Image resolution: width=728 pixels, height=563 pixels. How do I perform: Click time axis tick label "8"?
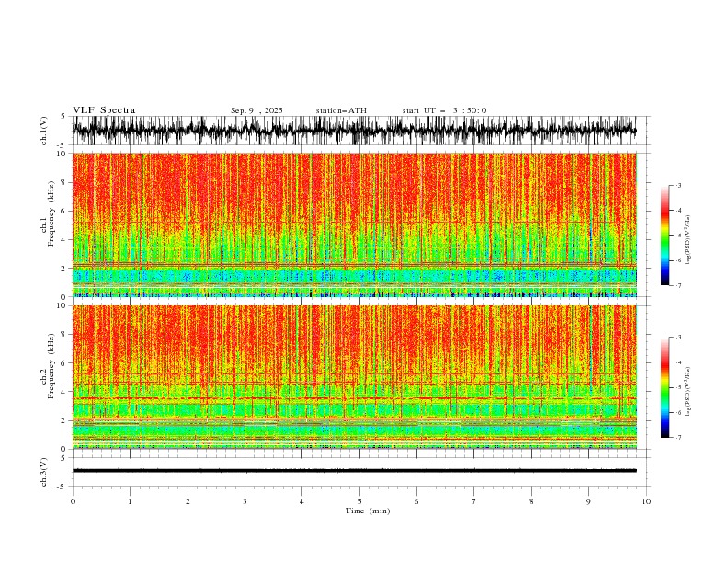pos(531,501)
